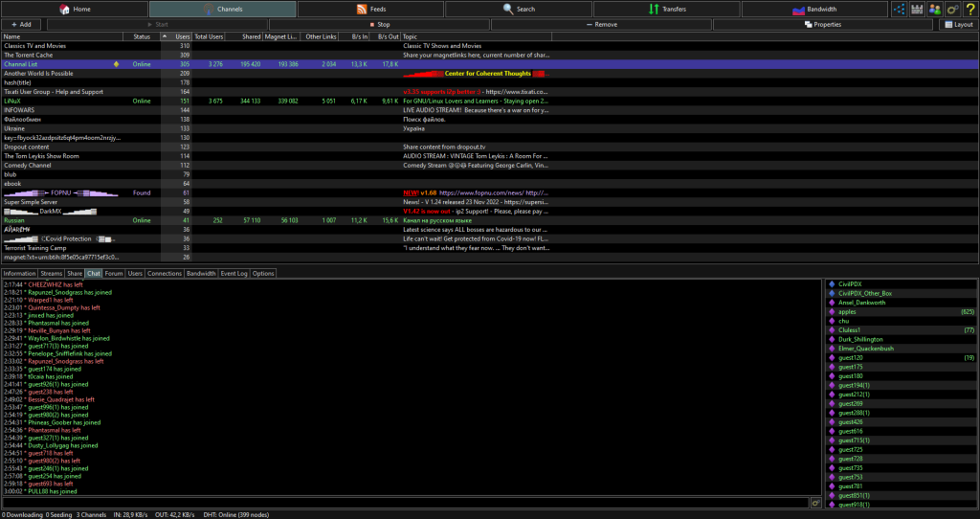Viewport: 980px width, 519px height.
Task: Select the INFOWARS channel row
Action: 489,110
